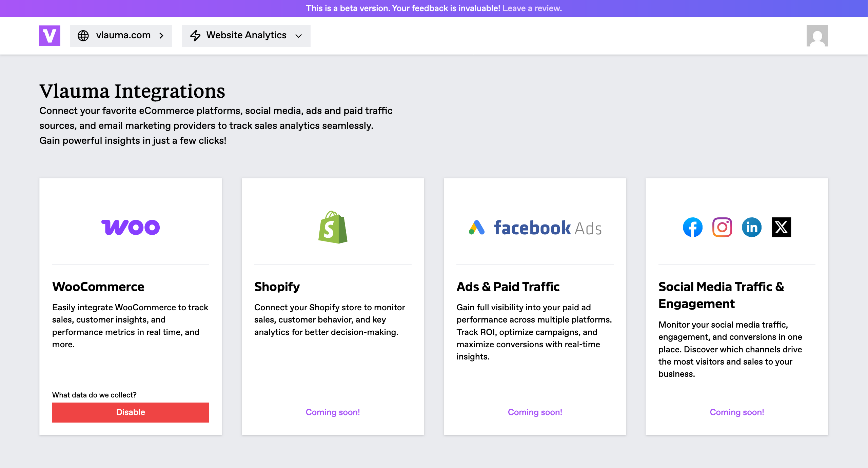Click the LinkedIn icon
The image size is (868, 468).
[x=751, y=227]
